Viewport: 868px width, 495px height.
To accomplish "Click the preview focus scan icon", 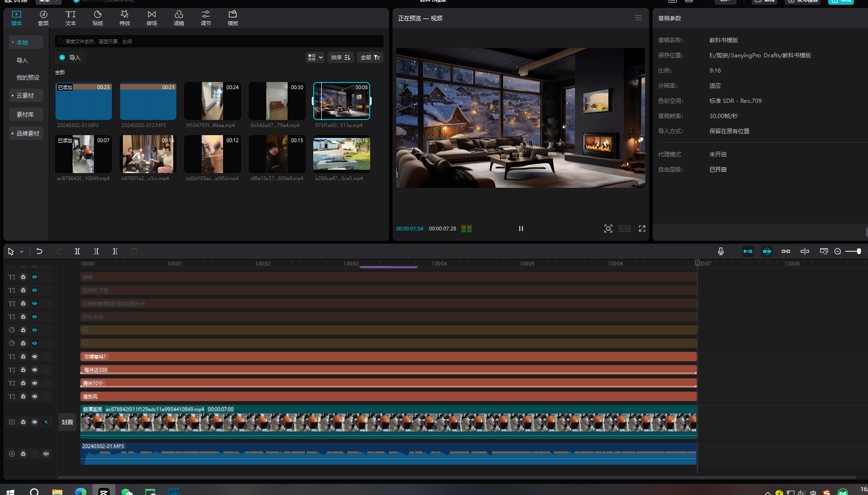I will 608,229.
